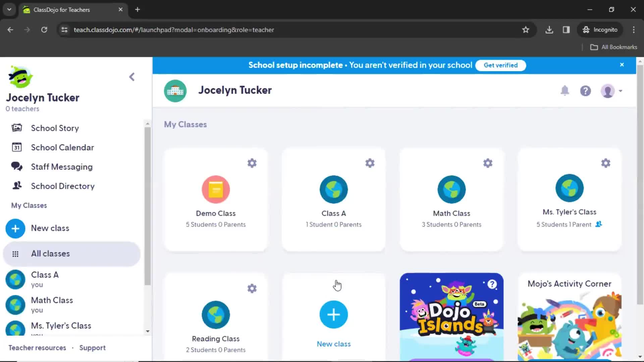Click the main page vertical scrollbar

click(640, 184)
